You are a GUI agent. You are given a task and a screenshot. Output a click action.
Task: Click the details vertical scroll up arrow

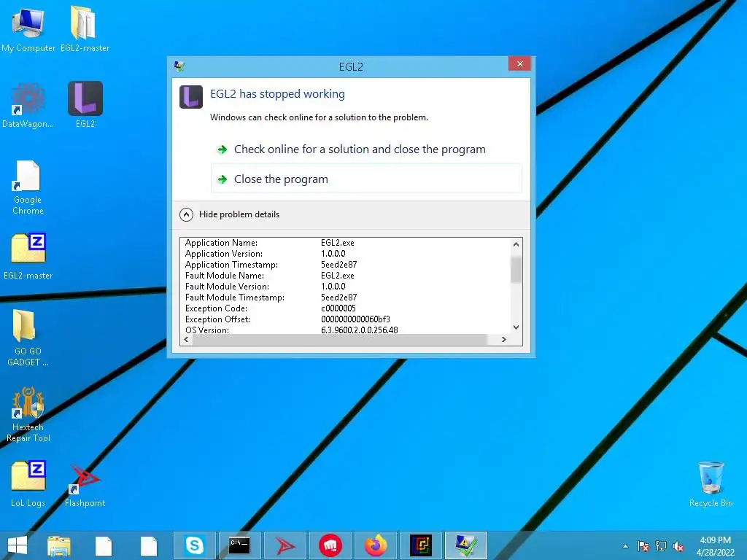516,244
